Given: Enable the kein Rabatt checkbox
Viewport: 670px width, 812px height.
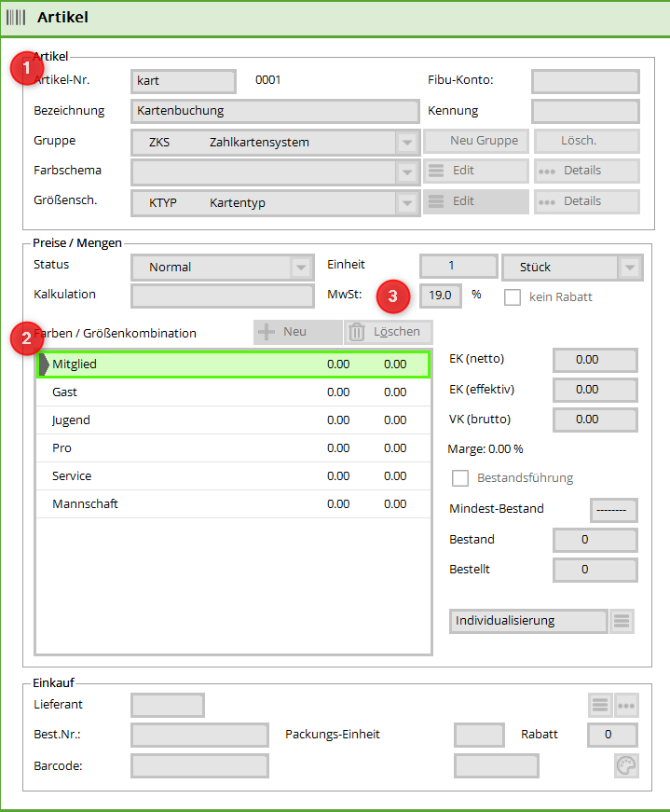Looking at the screenshot, I should click(x=513, y=297).
